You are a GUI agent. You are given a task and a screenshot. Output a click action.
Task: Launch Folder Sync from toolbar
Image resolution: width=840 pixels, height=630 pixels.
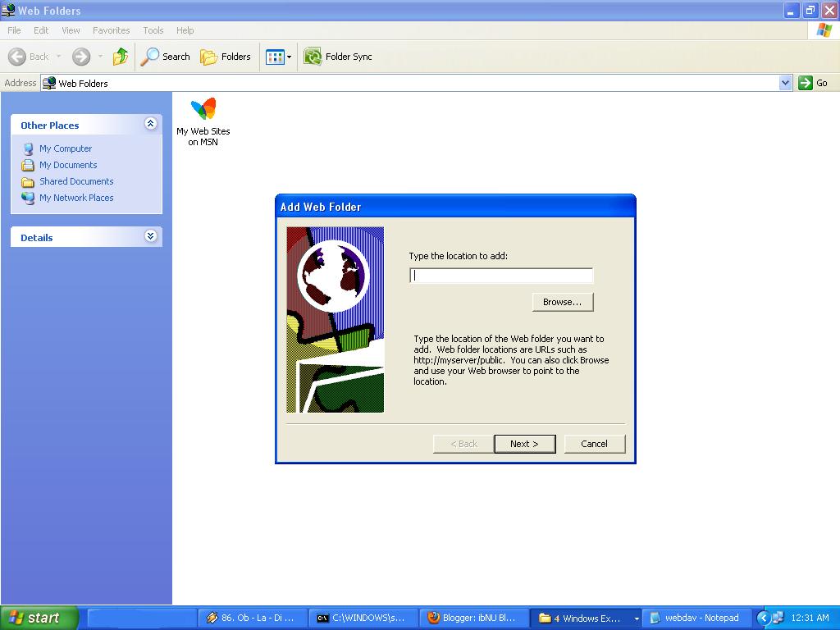[338, 57]
